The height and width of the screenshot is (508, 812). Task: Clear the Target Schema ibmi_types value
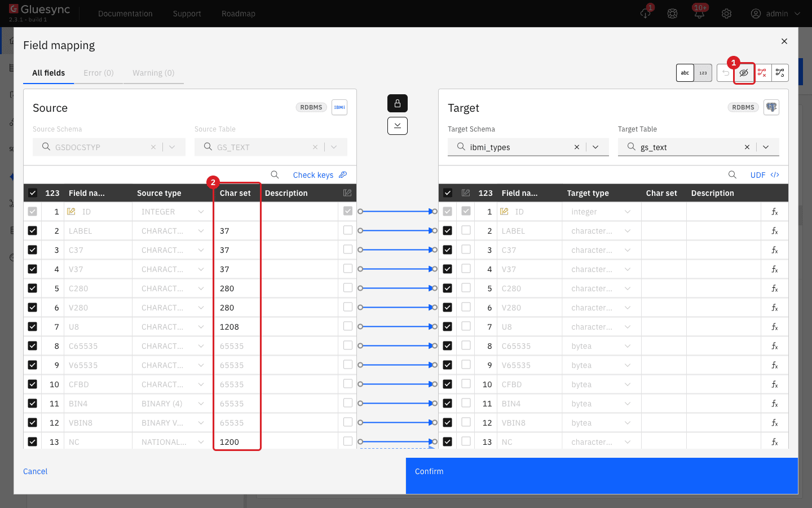point(577,147)
